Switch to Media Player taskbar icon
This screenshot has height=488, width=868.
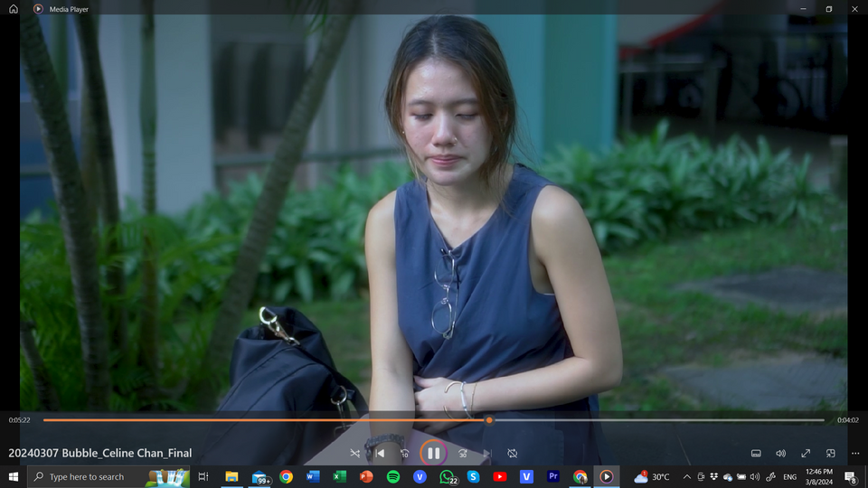tap(606, 476)
